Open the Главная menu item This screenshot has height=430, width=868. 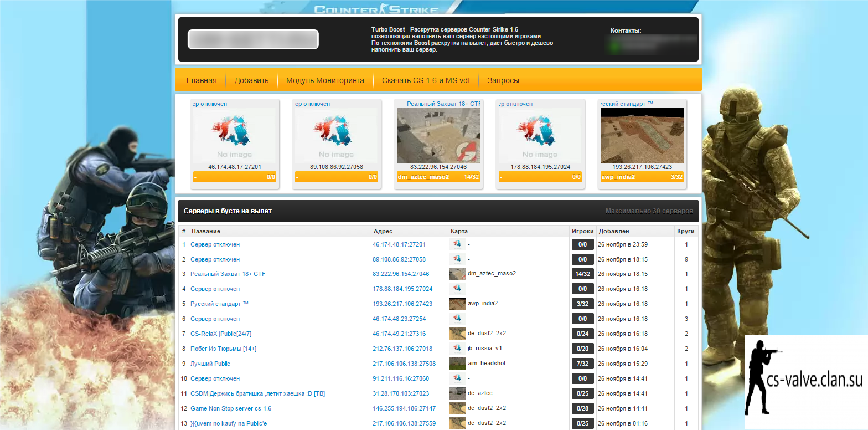point(201,80)
